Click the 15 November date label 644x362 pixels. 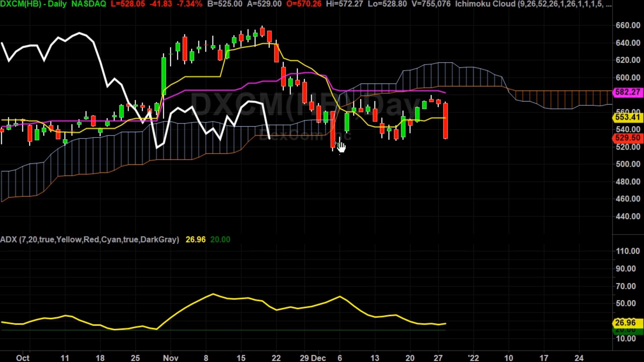(x=241, y=358)
